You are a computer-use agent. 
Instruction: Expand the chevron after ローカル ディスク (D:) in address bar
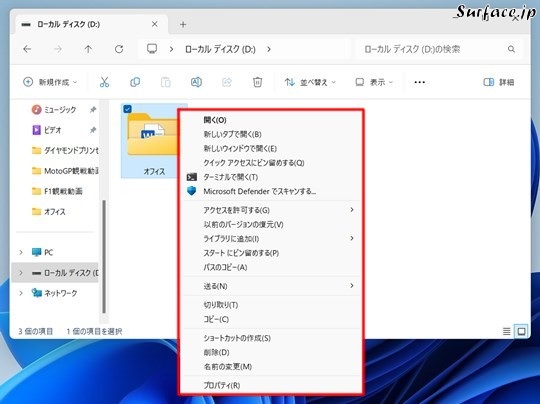point(269,49)
